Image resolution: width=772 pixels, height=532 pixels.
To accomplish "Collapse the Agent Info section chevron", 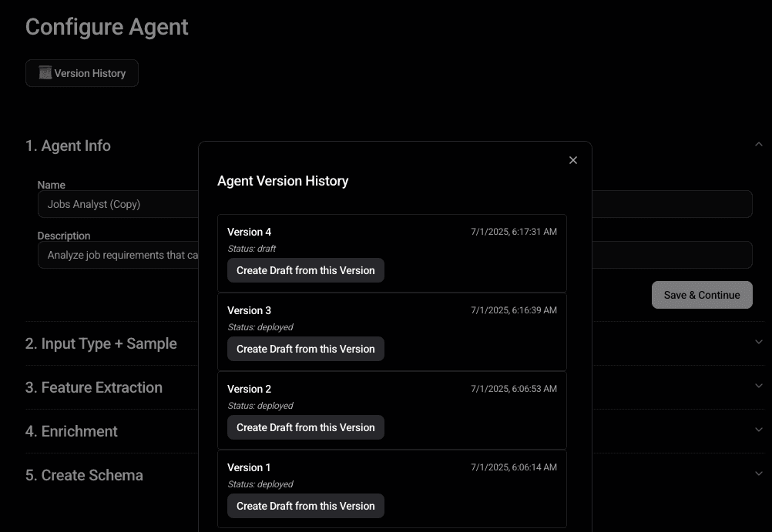I will [x=758, y=144].
